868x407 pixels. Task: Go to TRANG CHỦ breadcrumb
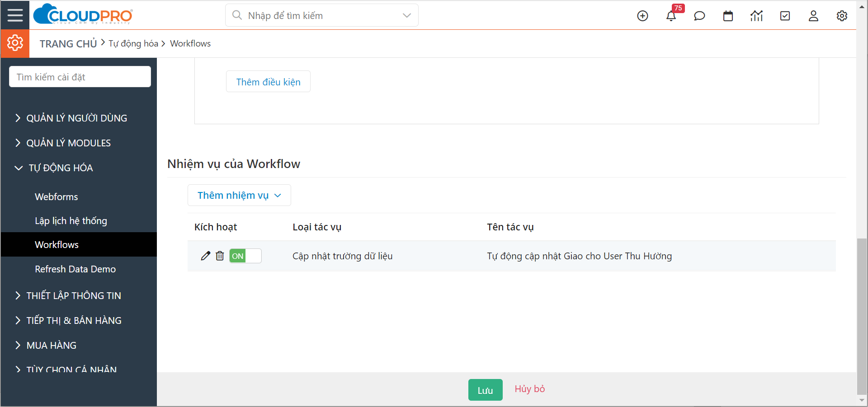pyautogui.click(x=68, y=44)
